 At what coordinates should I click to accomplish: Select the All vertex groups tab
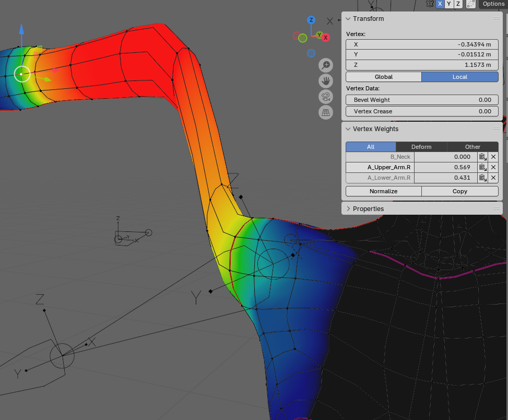[x=371, y=147]
